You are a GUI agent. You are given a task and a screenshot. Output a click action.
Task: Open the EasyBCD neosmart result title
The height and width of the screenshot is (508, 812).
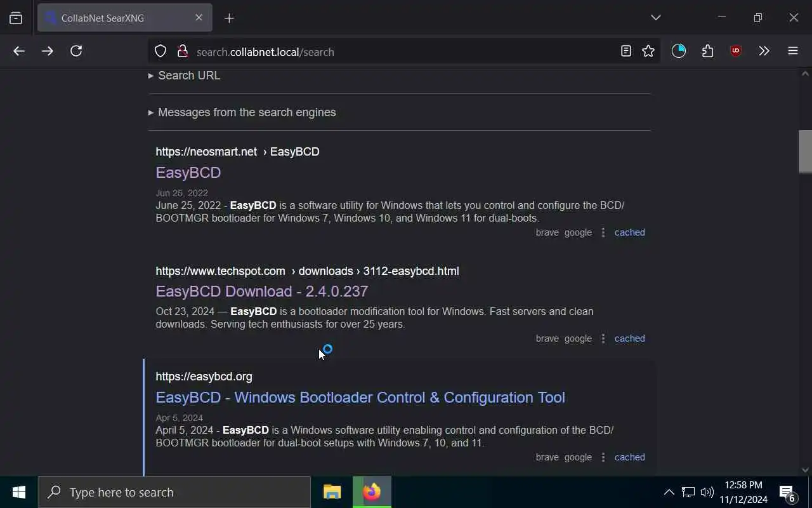[188, 173]
